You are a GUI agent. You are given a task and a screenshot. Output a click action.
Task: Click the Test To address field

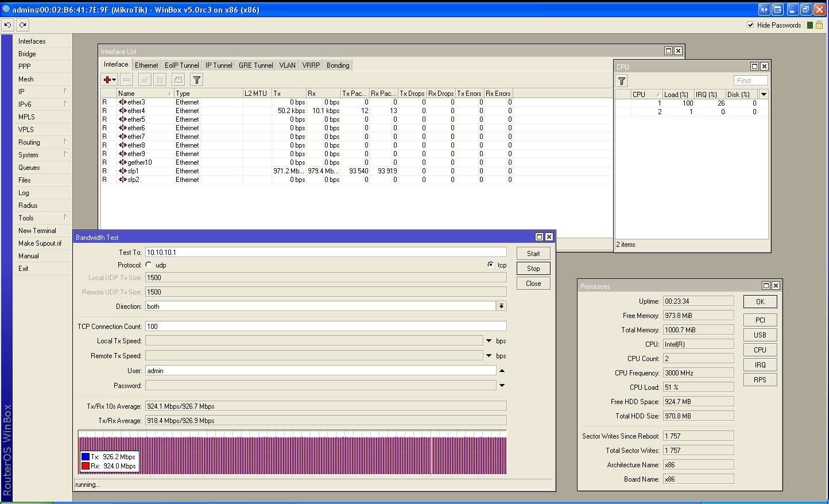pyautogui.click(x=326, y=253)
